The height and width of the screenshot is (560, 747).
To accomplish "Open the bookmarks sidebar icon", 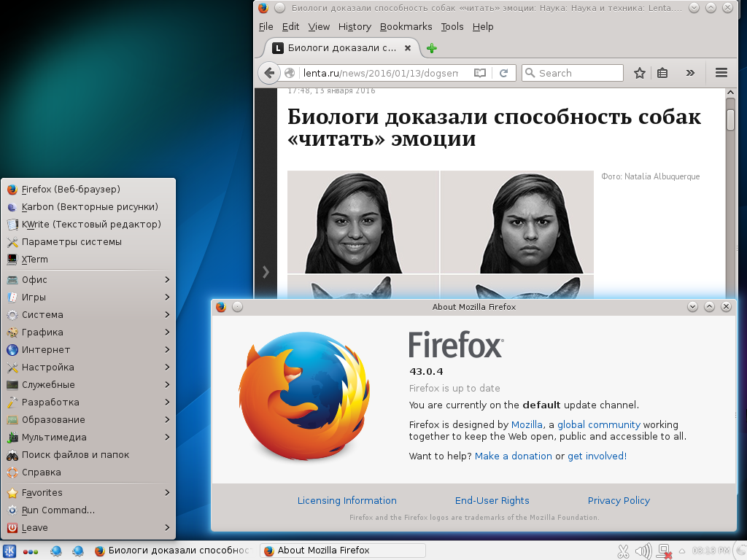I will (x=662, y=73).
